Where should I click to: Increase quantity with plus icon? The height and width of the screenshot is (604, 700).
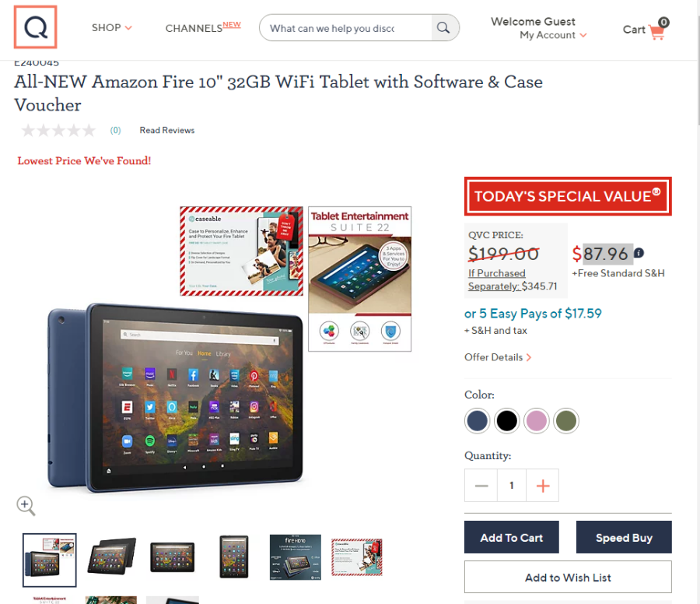542,486
